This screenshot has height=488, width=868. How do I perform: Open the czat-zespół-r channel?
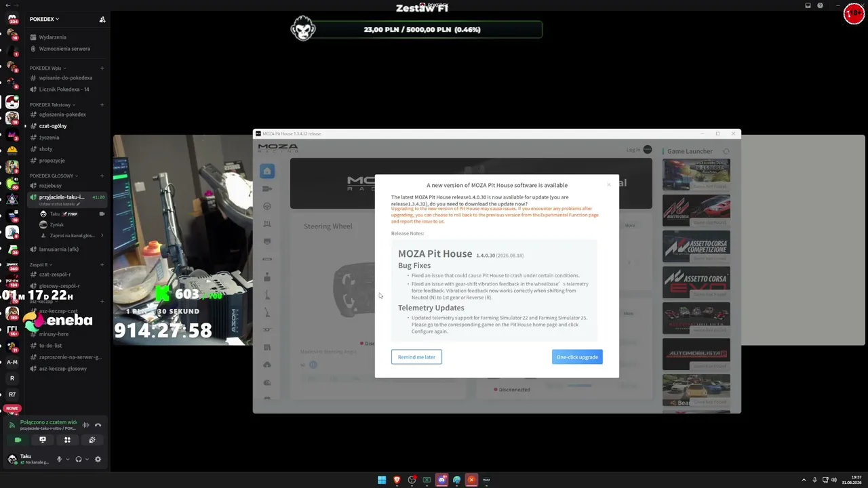tap(55, 274)
